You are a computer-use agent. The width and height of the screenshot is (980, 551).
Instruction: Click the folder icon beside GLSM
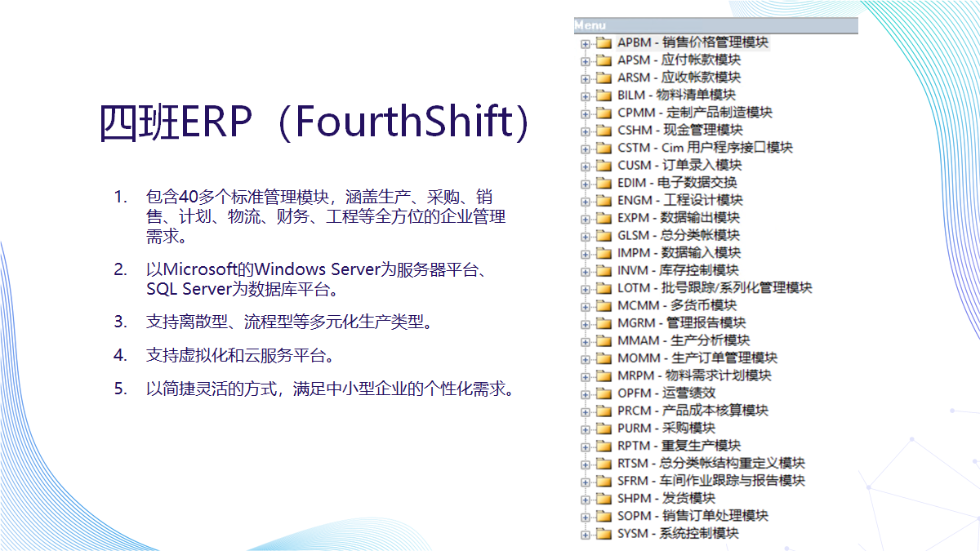coord(604,235)
